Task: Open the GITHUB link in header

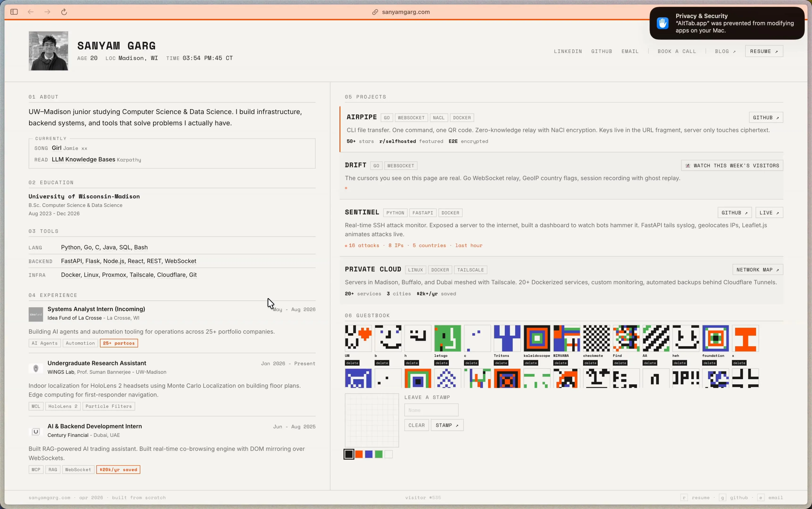Action: (601, 51)
